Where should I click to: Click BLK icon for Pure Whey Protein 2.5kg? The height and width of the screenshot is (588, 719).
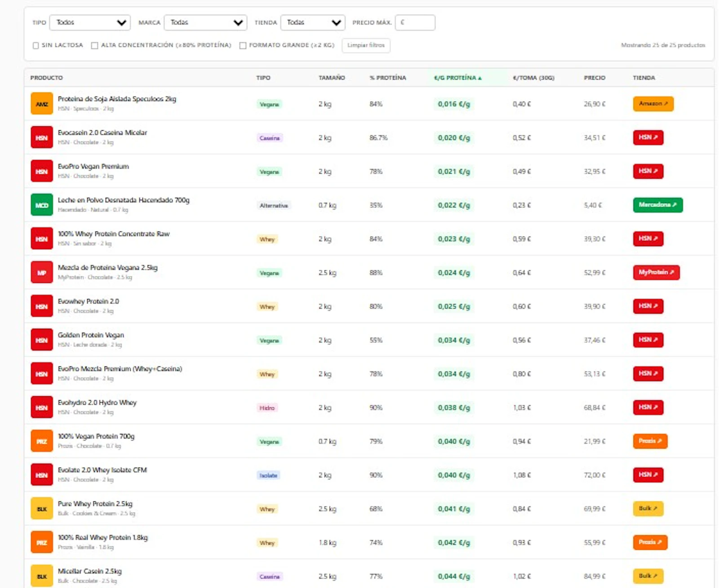tap(42, 508)
